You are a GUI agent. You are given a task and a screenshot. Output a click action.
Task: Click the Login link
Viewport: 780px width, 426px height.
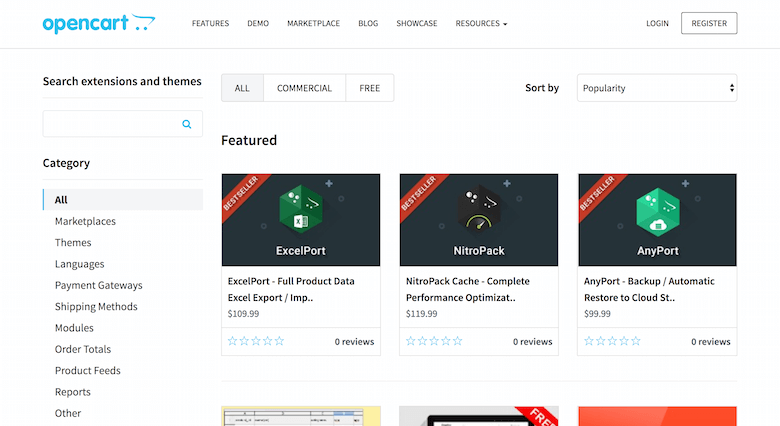point(657,23)
